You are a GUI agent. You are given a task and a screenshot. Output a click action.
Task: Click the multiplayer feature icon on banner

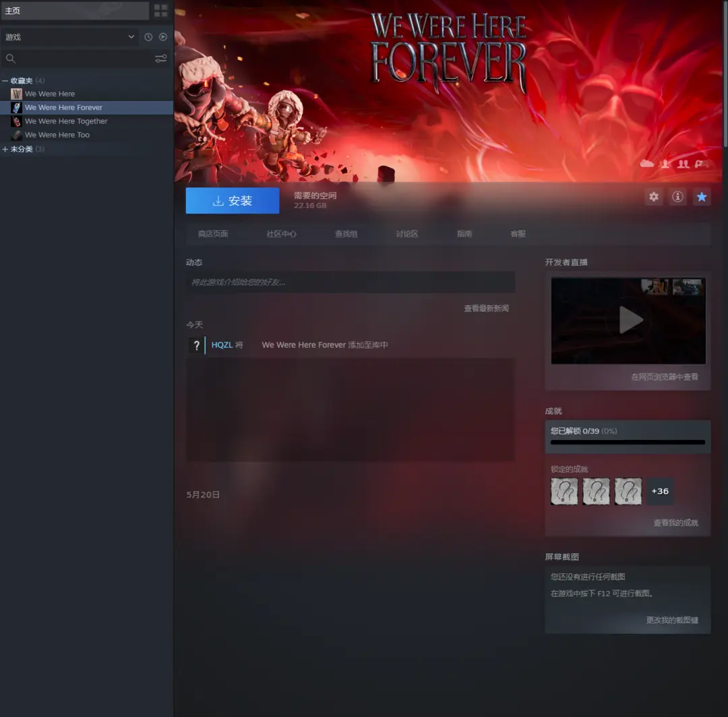pyautogui.click(x=683, y=164)
